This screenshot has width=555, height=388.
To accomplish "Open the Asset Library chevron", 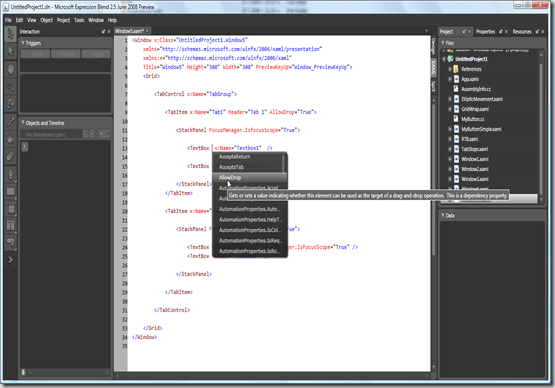I will click(x=10, y=260).
